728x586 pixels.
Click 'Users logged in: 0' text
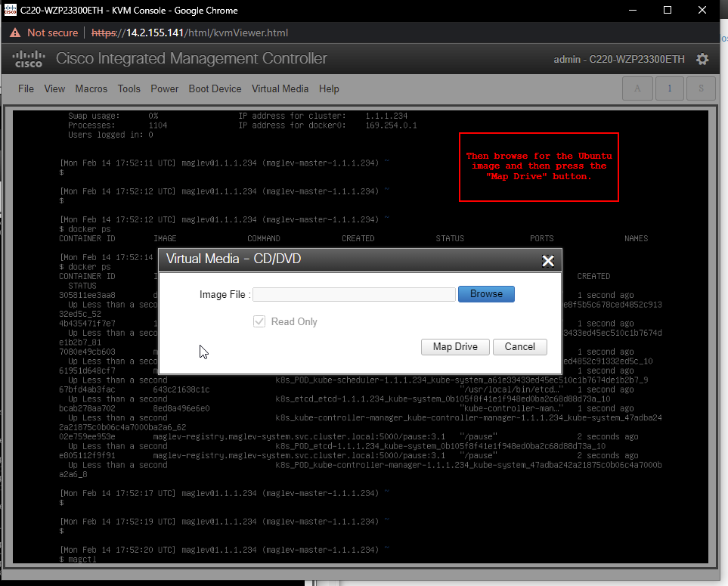tap(110, 135)
